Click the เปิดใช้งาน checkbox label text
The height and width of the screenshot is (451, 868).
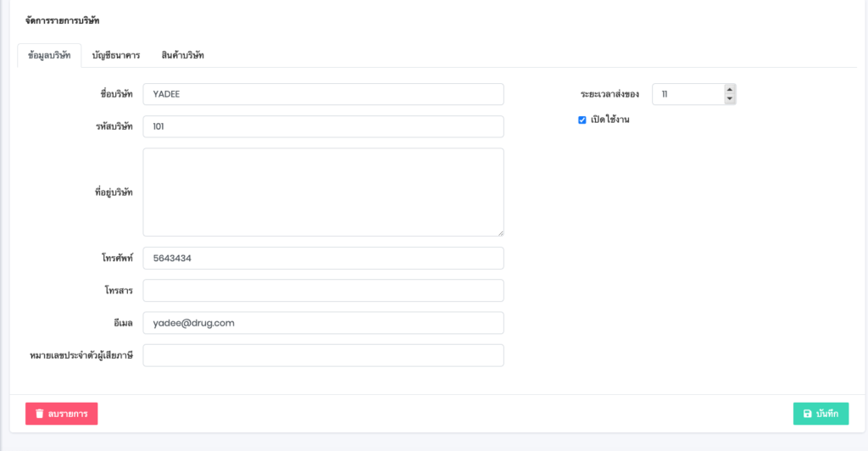(x=609, y=120)
